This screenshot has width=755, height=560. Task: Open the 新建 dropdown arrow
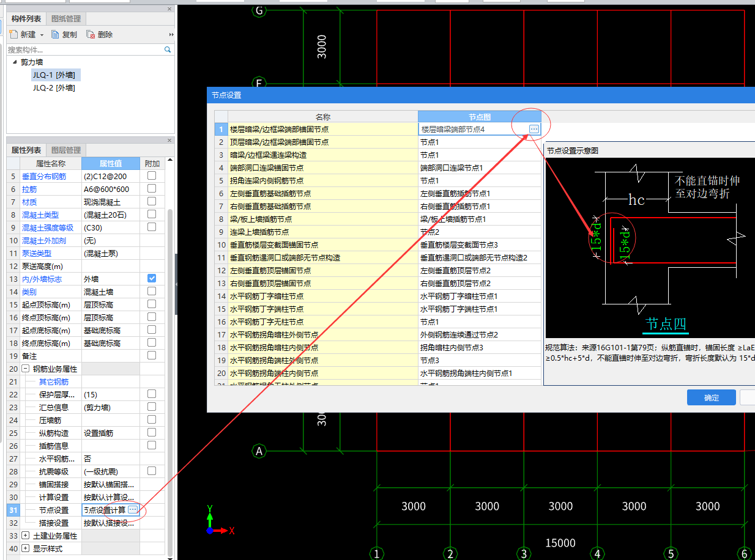pyautogui.click(x=42, y=35)
